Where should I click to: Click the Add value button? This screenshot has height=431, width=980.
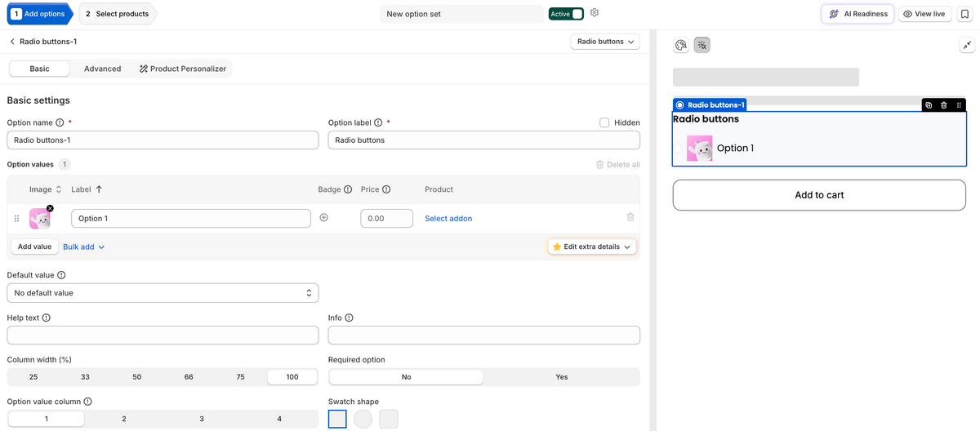[34, 247]
